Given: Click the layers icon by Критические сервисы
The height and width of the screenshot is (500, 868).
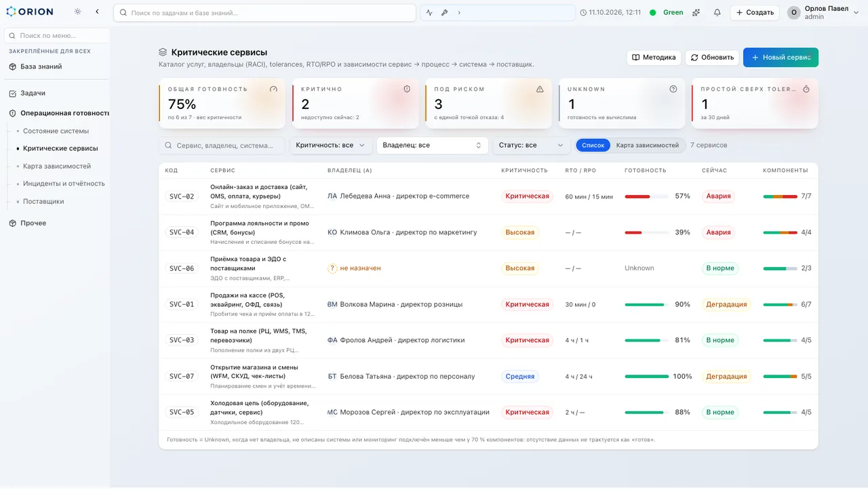Looking at the screenshot, I should [163, 52].
